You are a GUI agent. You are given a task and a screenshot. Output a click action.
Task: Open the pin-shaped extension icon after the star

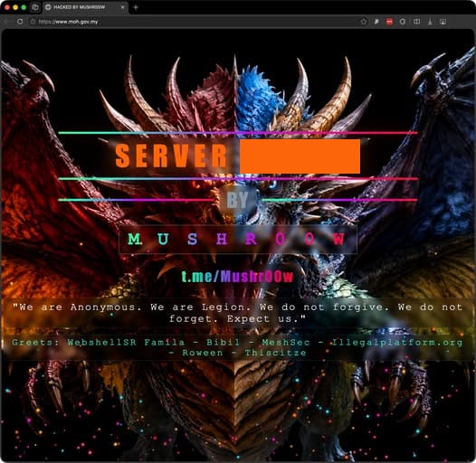[376, 22]
